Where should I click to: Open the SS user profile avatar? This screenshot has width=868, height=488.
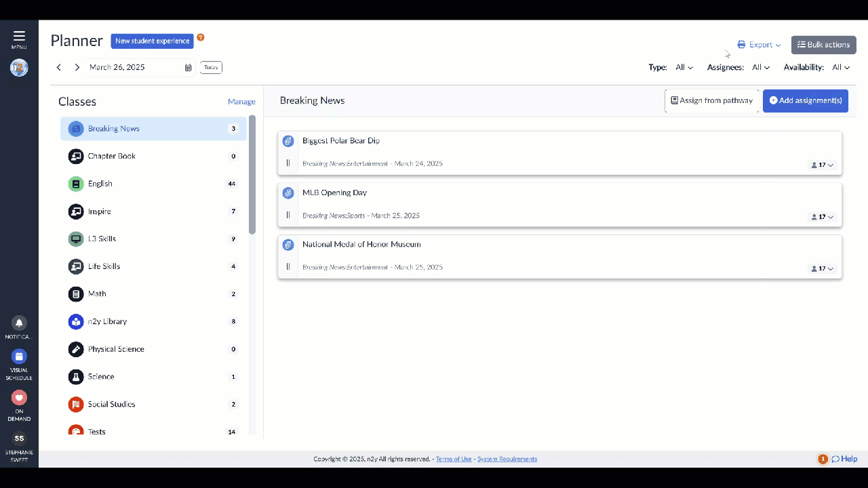pyautogui.click(x=19, y=439)
